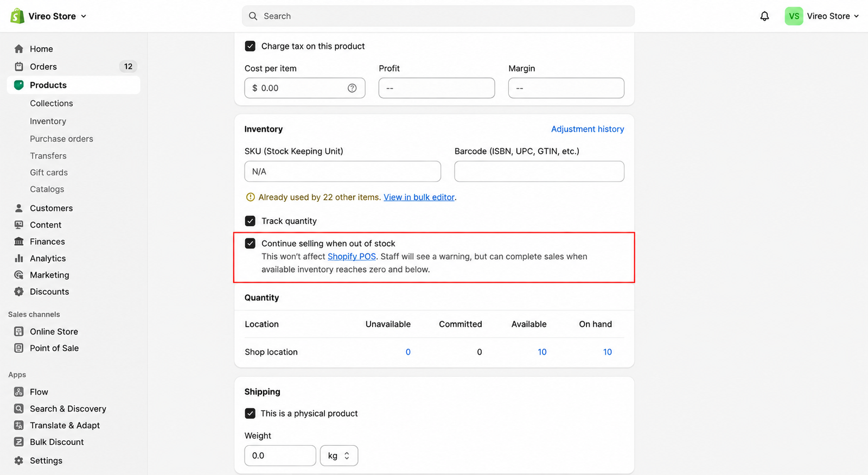Click the SKU warning icon
868x475 pixels.
(250, 197)
